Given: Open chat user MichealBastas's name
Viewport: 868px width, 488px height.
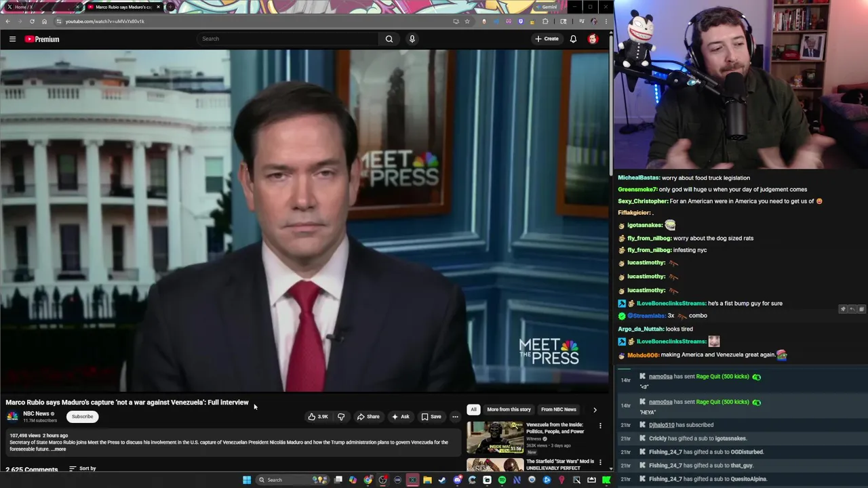Looking at the screenshot, I should [x=639, y=178].
